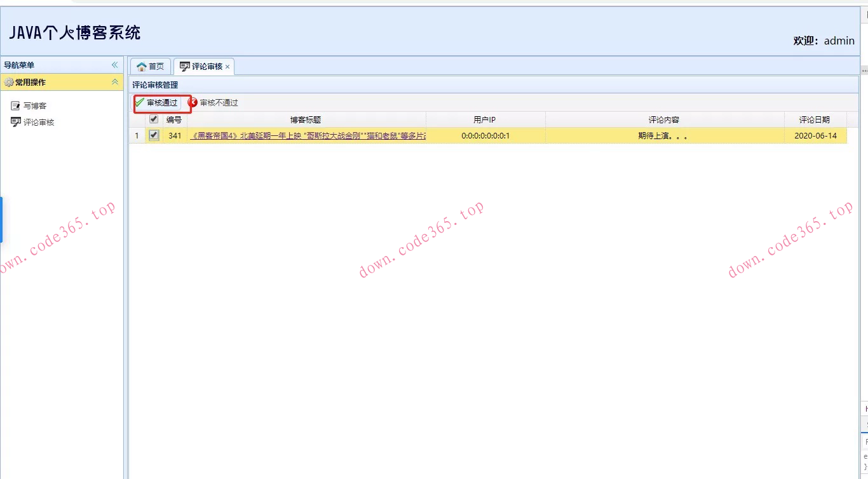This screenshot has height=479, width=868.
Task: Click the 欢迎：admin welcome text
Action: pyautogui.click(x=824, y=41)
